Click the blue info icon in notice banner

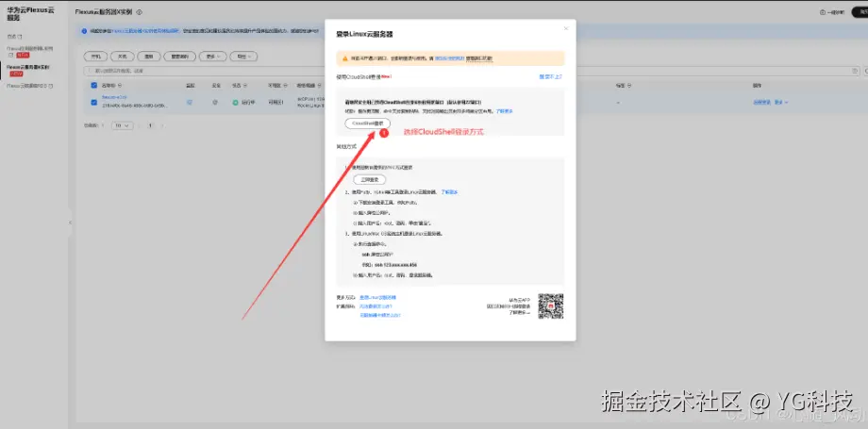[84, 31]
